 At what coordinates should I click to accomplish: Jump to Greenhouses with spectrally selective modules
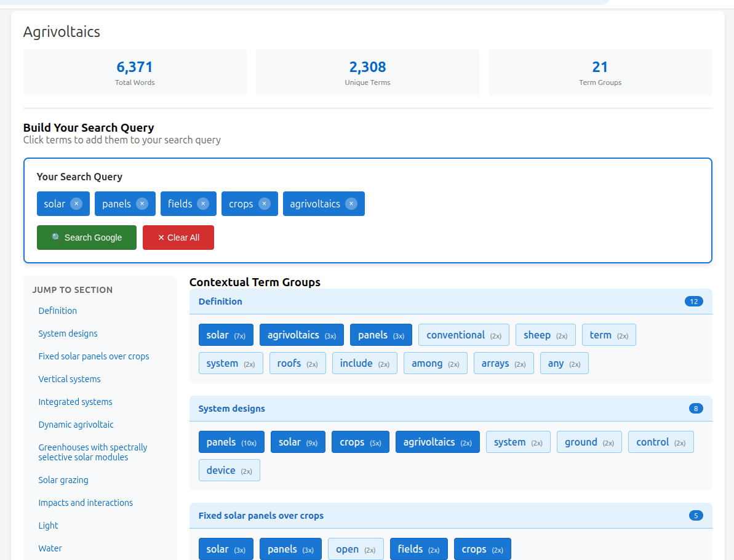click(x=93, y=452)
